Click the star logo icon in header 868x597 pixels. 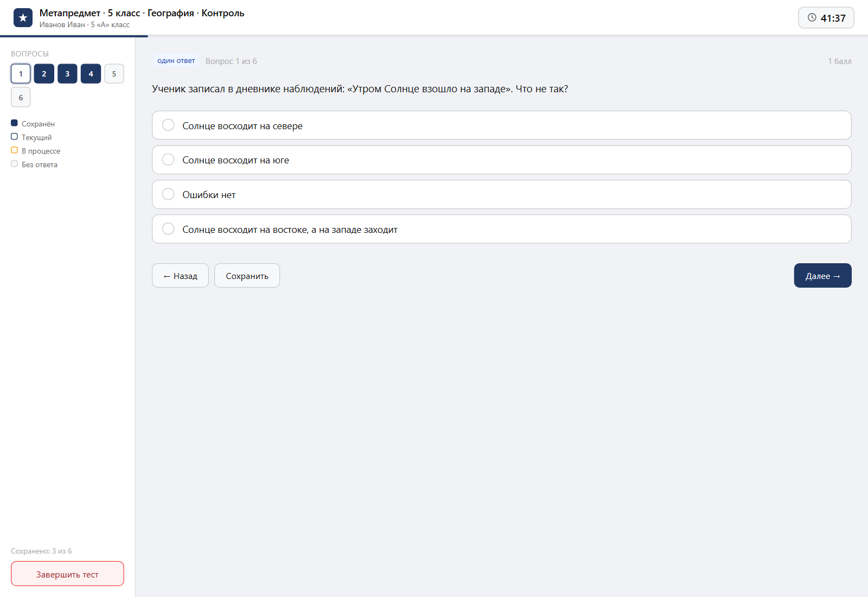(x=23, y=18)
